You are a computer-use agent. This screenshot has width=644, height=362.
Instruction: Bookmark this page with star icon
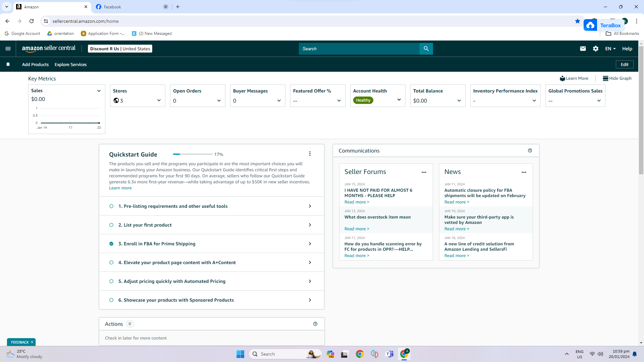[578, 21]
